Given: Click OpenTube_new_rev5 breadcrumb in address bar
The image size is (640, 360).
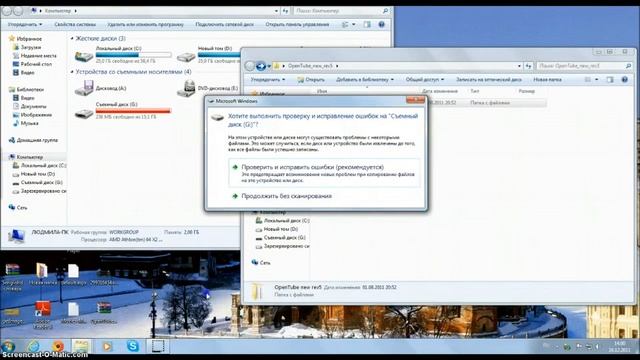Looking at the screenshot, I should 310,66.
